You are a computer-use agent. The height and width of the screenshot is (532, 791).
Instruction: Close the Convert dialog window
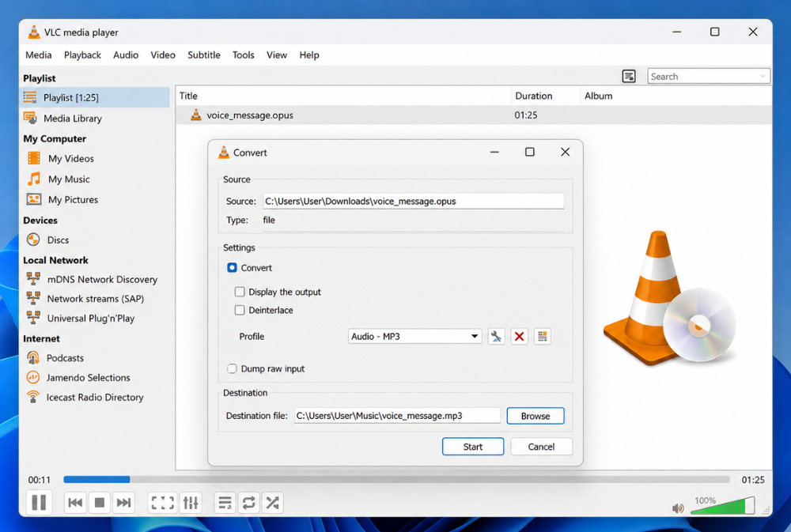coord(565,153)
